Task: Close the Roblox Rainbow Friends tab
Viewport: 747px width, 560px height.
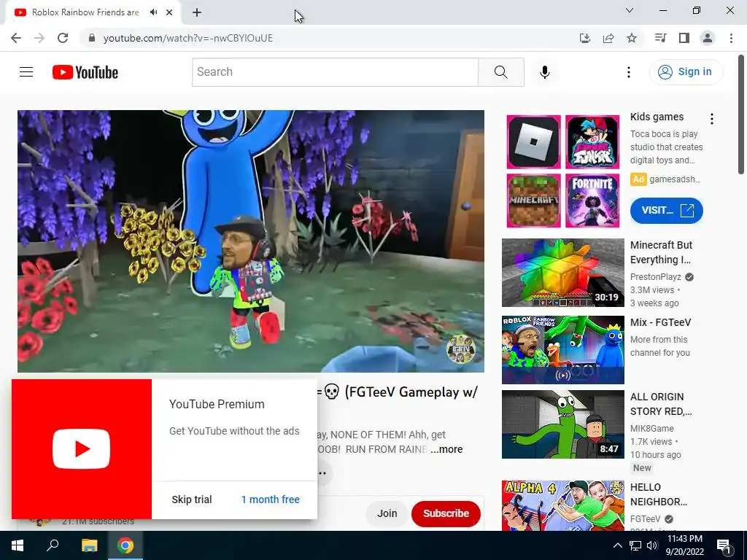Action: 169,12
